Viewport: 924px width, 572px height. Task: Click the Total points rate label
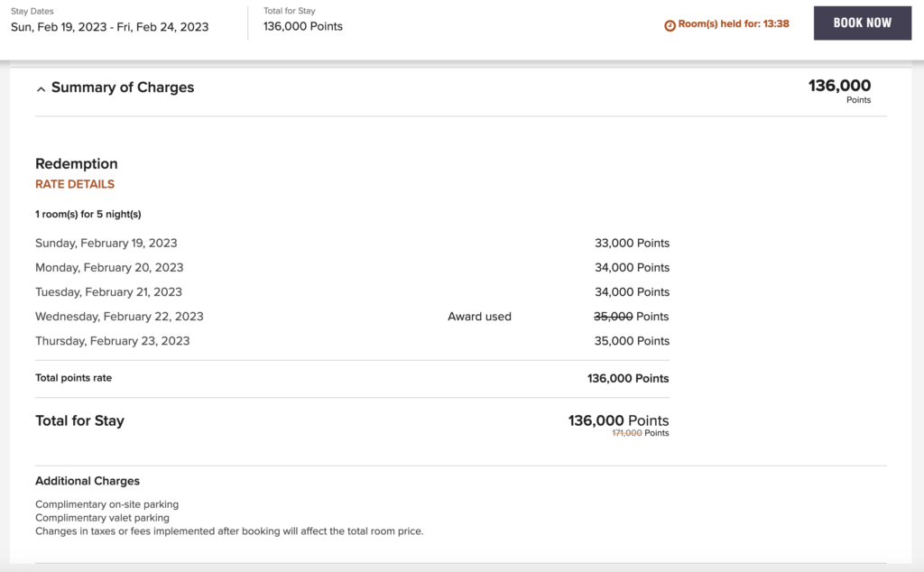pyautogui.click(x=73, y=378)
